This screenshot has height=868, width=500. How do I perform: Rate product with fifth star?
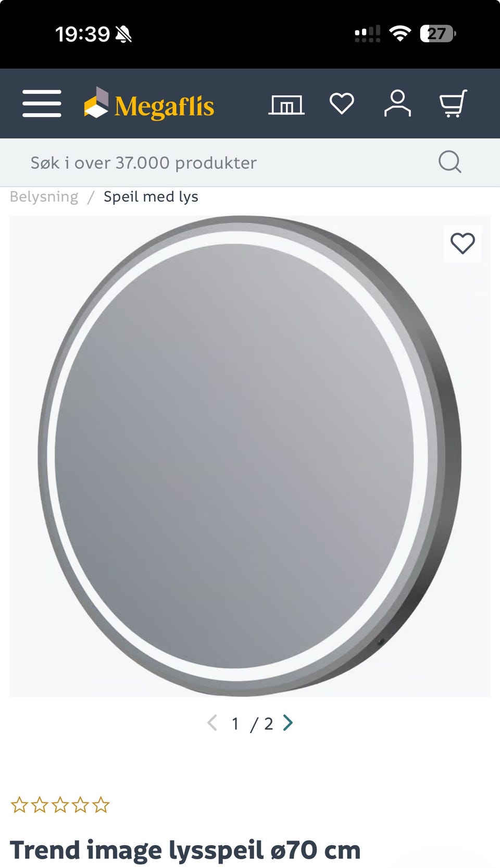[101, 805]
